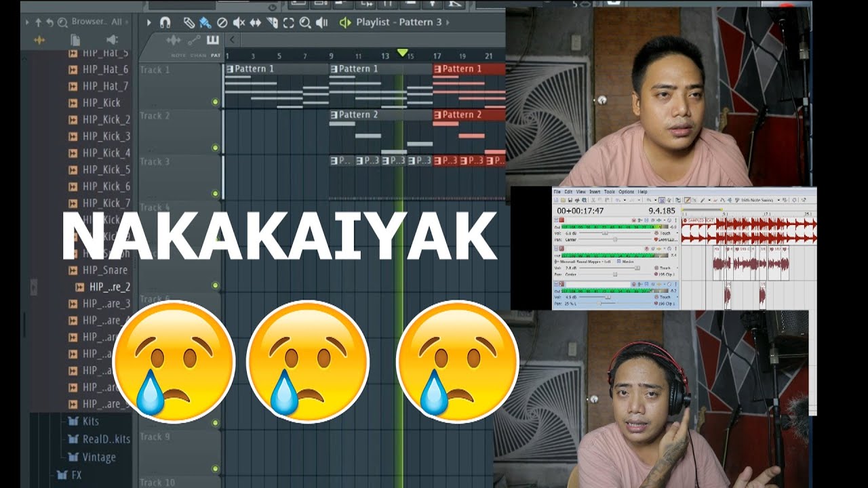Select the Paint brush tool in playlist

(x=205, y=22)
